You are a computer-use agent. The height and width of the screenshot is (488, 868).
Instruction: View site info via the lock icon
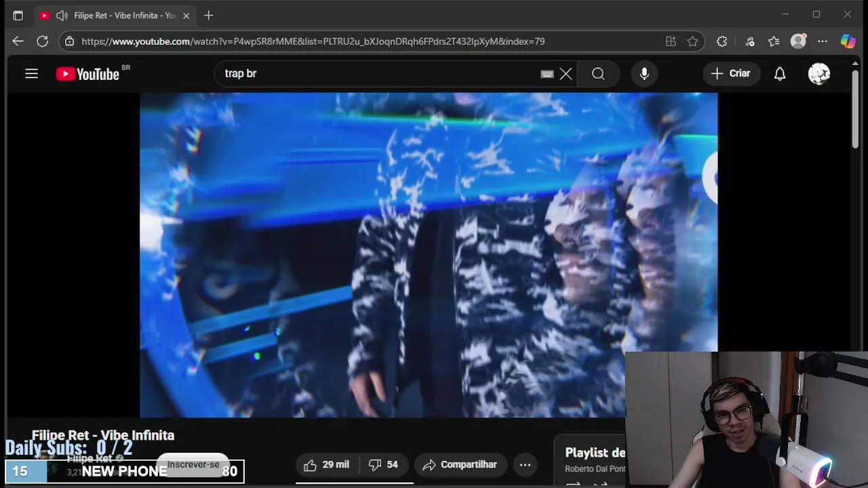69,41
